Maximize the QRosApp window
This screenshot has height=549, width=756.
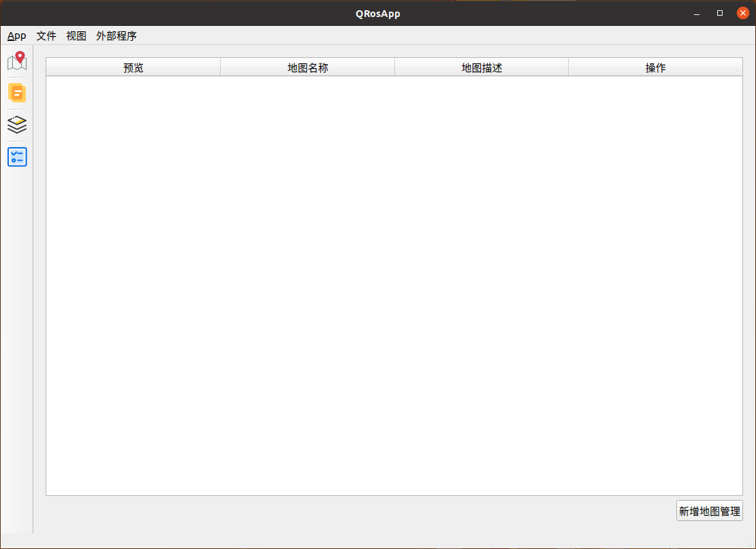pyautogui.click(x=720, y=14)
